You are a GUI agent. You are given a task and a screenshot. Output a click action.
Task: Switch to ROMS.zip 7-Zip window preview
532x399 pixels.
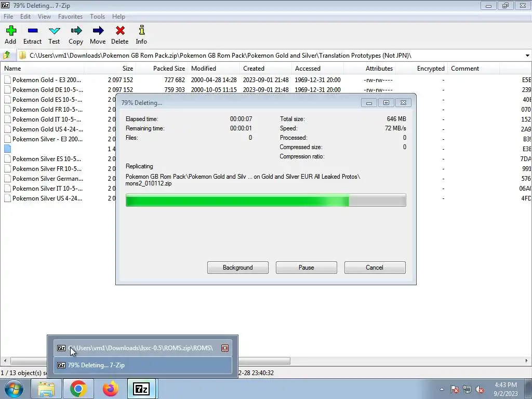click(143, 348)
